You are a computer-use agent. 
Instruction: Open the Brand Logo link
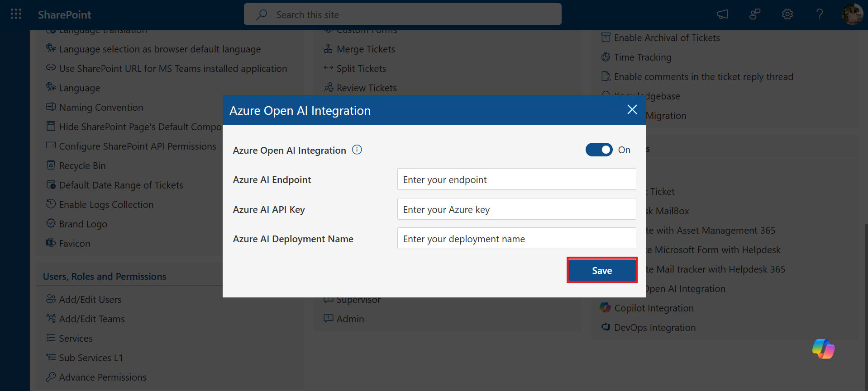[83, 224]
